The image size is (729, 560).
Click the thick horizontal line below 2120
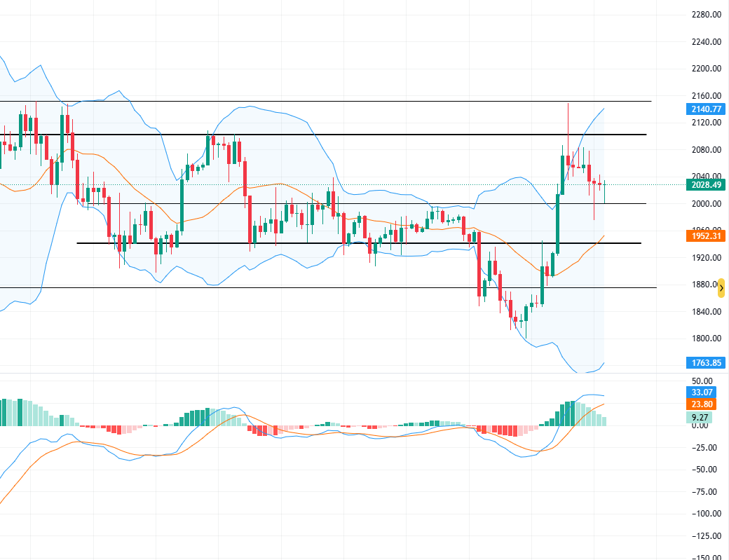pyautogui.click(x=350, y=135)
